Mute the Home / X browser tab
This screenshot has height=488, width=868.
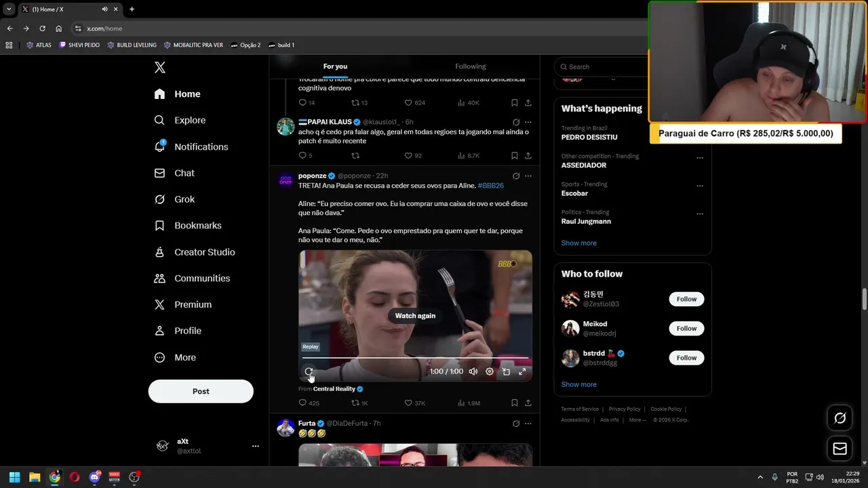pos(104,9)
